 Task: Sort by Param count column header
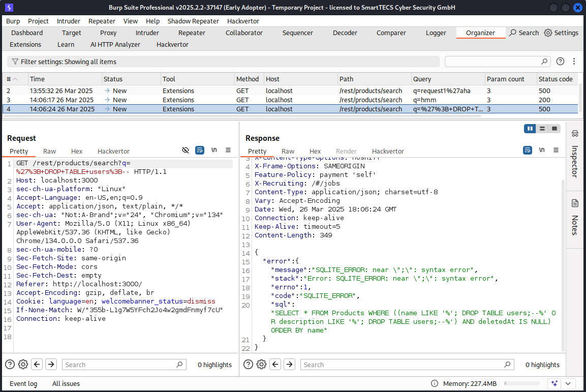(x=510, y=79)
